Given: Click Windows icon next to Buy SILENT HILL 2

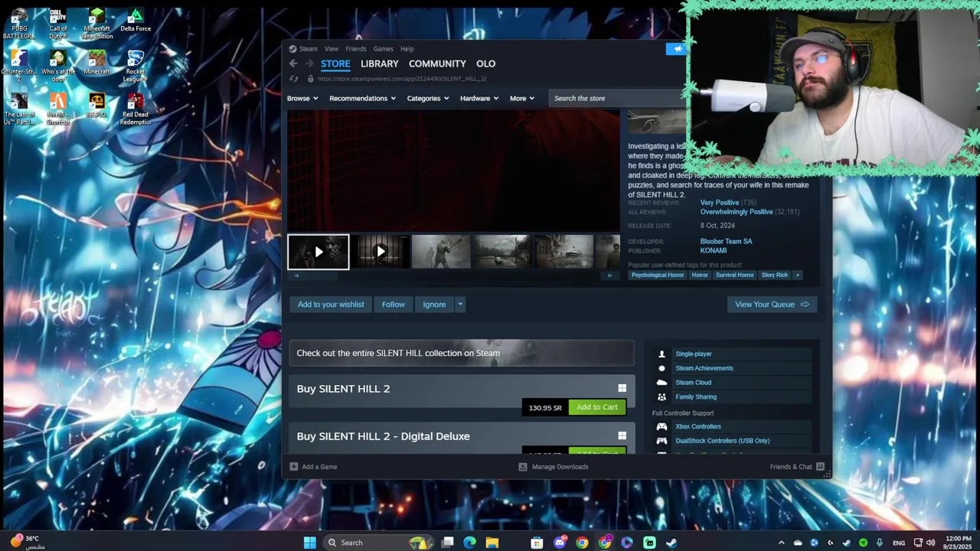Looking at the screenshot, I should coord(622,389).
